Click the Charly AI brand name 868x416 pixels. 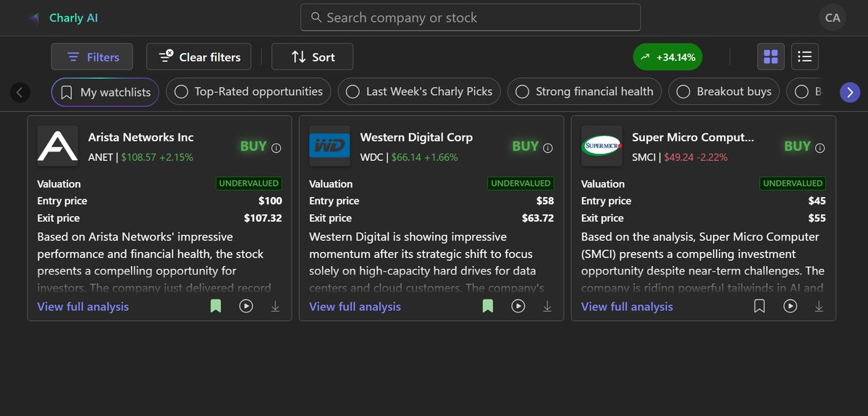pos(74,18)
